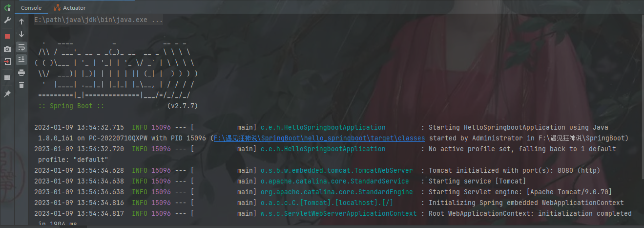The width and height of the screenshot is (644, 228).
Task: Print console output using the printer icon
Action: click(x=21, y=73)
